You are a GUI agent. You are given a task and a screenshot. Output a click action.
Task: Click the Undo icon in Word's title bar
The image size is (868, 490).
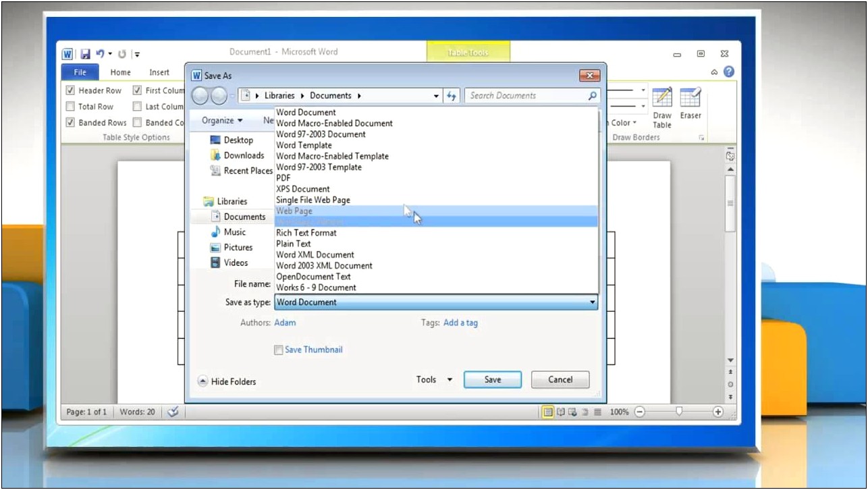point(100,54)
